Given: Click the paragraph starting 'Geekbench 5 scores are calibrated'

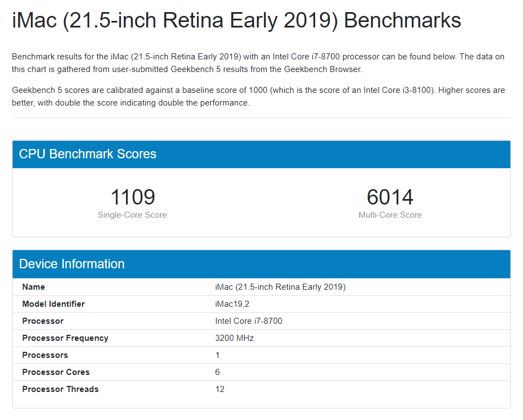Looking at the screenshot, I should [258, 97].
